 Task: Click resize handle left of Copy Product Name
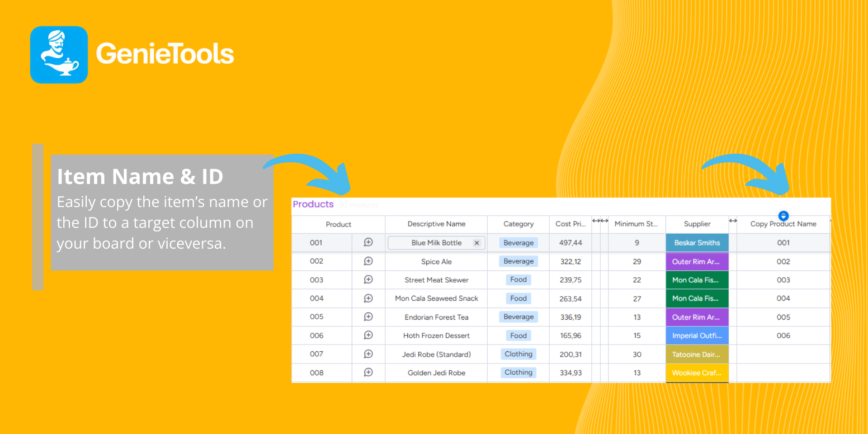pos(733,221)
